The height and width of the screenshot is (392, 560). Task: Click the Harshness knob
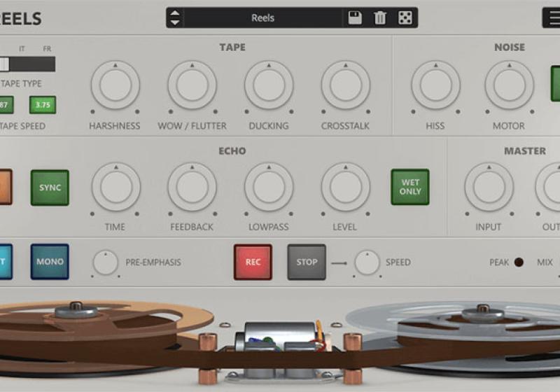click(115, 85)
